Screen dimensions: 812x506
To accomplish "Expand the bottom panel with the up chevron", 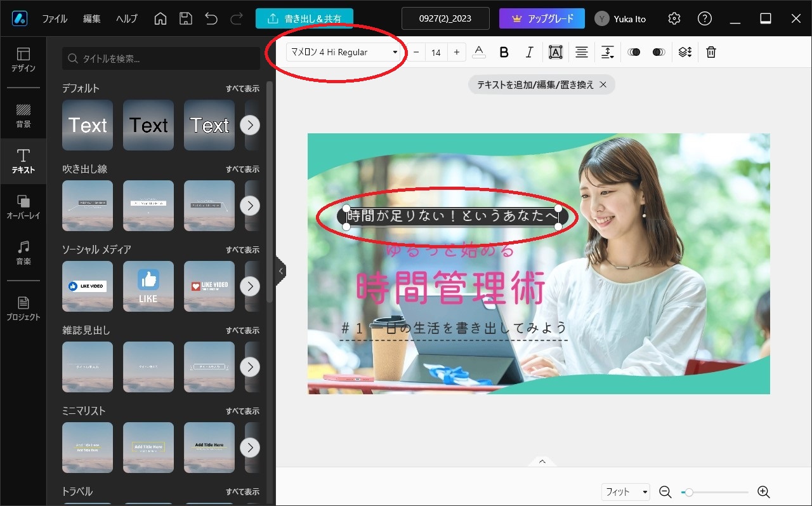I will click(x=542, y=462).
